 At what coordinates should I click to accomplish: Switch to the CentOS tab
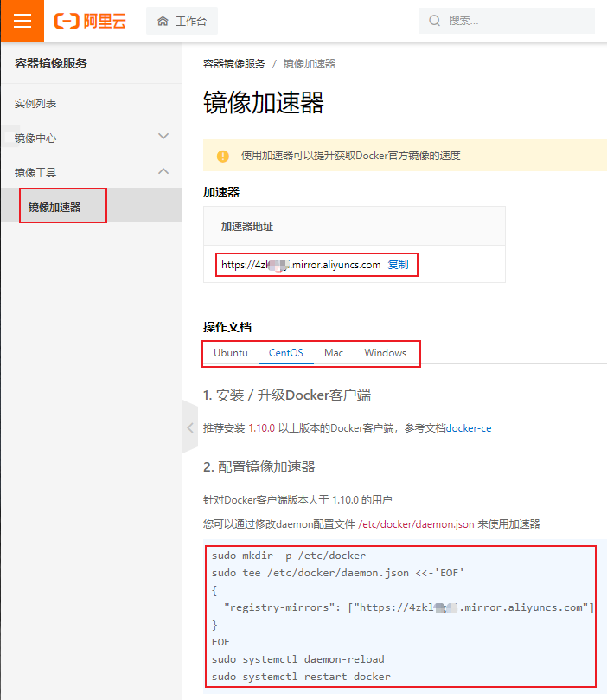(x=286, y=353)
